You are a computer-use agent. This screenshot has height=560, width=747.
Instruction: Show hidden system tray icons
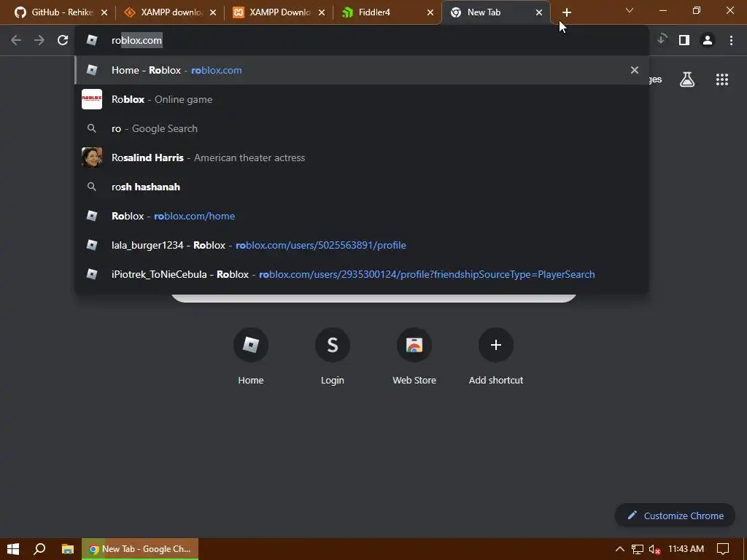click(620, 549)
